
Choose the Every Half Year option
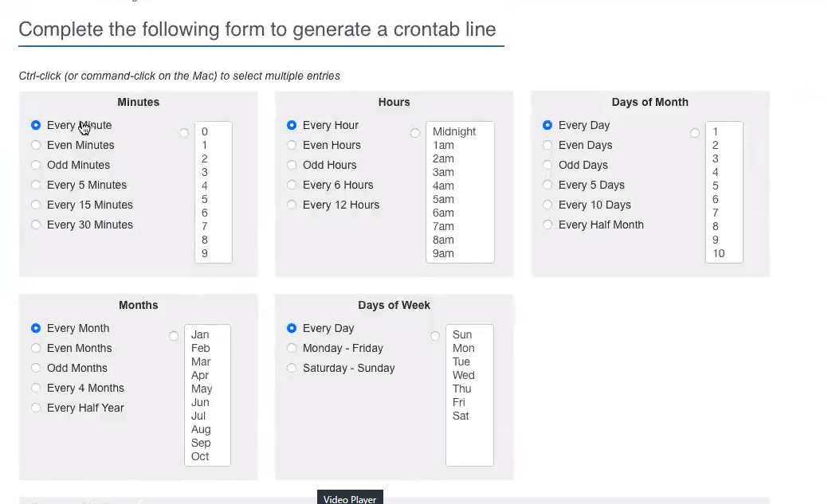[36, 408]
